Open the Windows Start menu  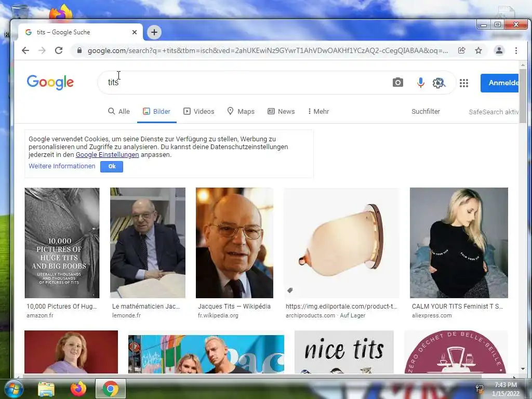[14, 389]
